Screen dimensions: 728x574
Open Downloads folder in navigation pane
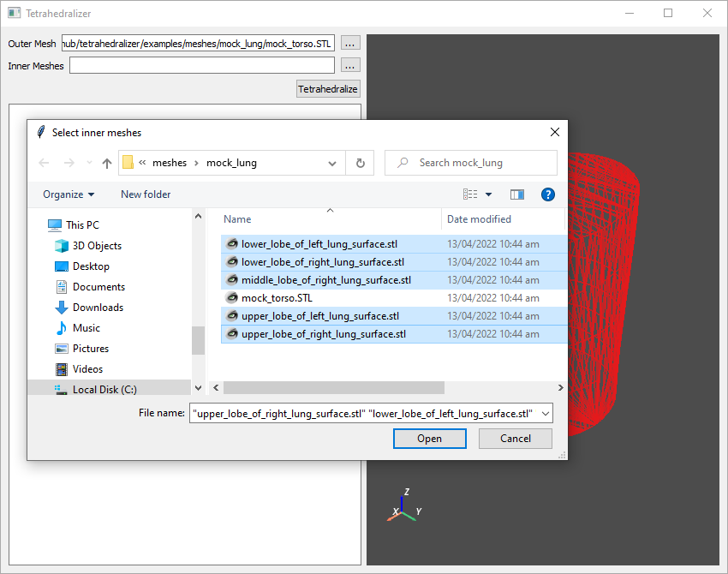coord(98,308)
